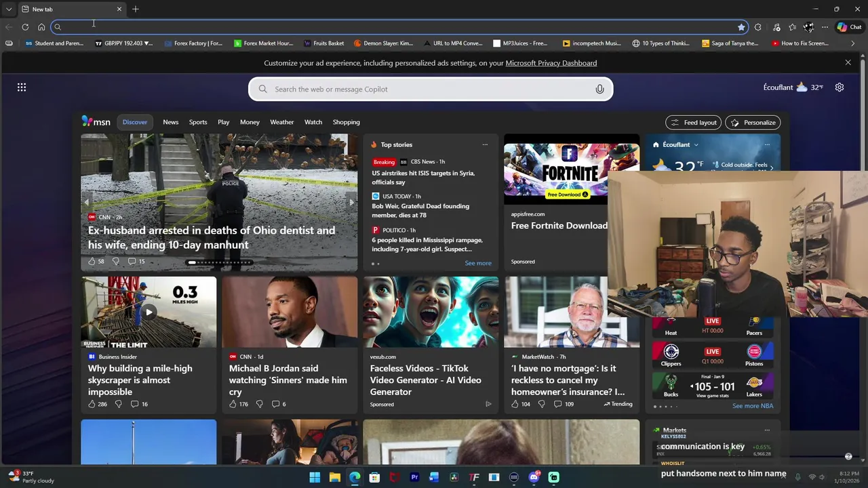The width and height of the screenshot is (868, 488).
Task: Open the Copilot Chat button
Action: [849, 27]
